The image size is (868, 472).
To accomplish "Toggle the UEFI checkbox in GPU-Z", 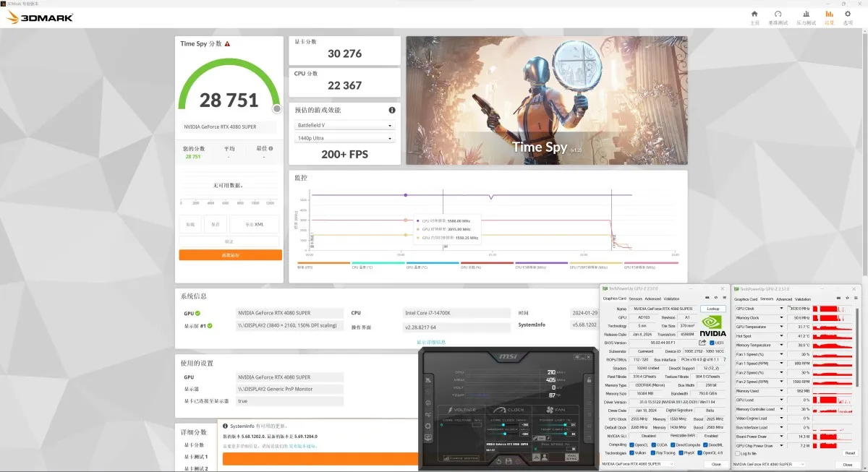I will pos(712,343).
